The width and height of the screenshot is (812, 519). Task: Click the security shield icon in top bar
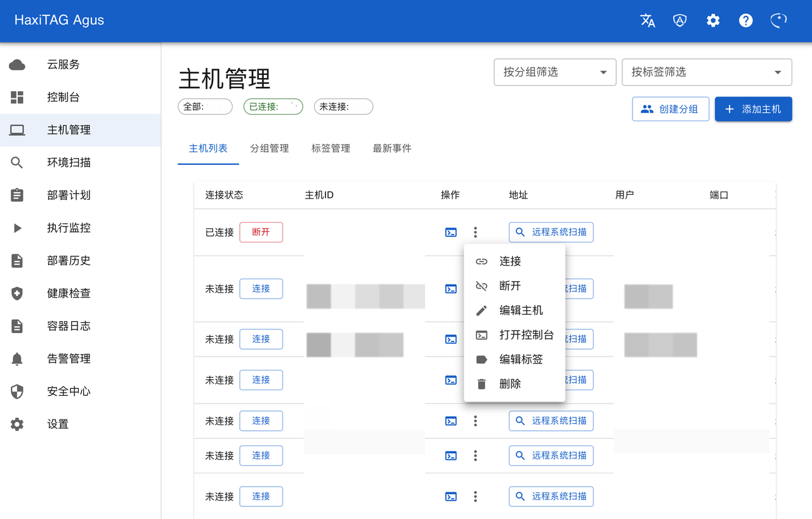point(680,20)
